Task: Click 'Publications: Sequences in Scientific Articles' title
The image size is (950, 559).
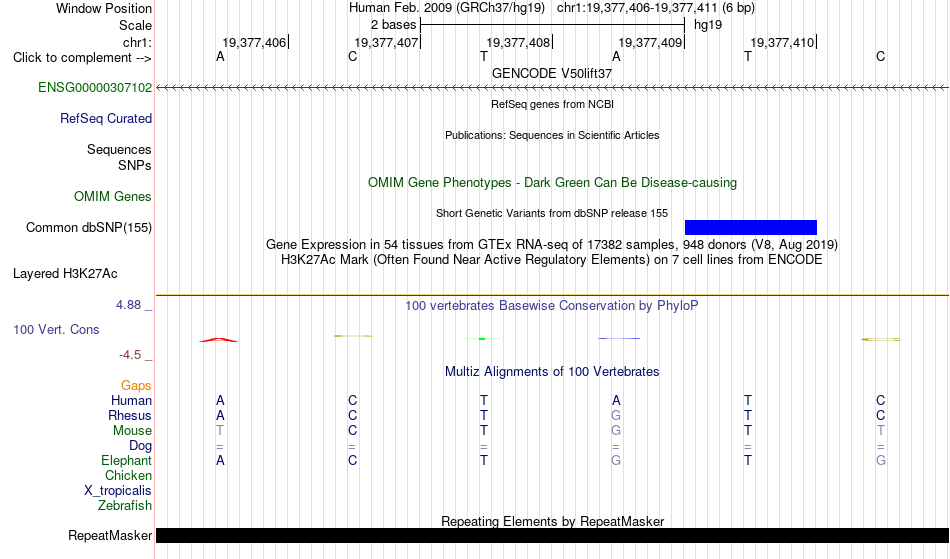Action: coord(552,135)
